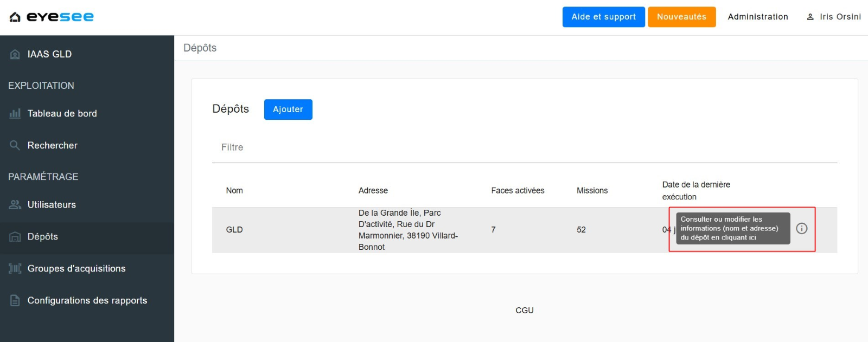Screen dimensions: 868x342
Task: Open the Administration menu
Action: [x=757, y=17]
